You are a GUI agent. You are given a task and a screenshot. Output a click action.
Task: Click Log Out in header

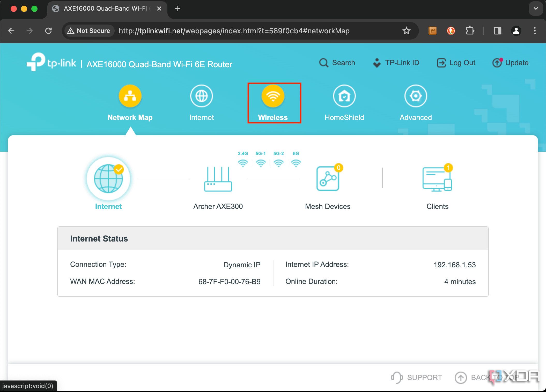pos(456,63)
